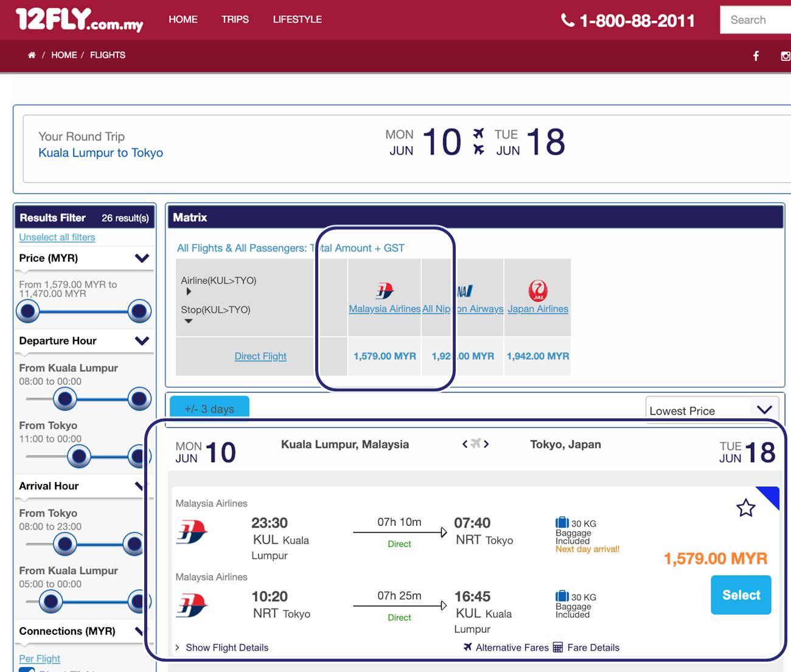Click departure From Tokyo left slider handle

[79, 457]
